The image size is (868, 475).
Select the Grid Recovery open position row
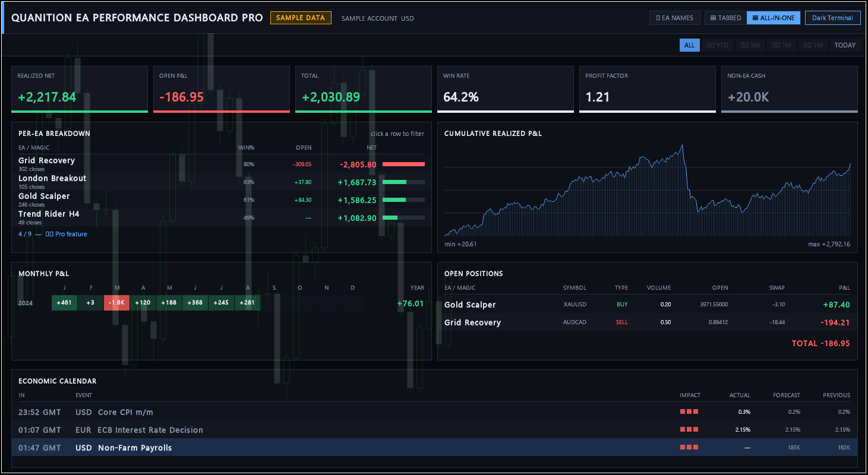point(648,322)
